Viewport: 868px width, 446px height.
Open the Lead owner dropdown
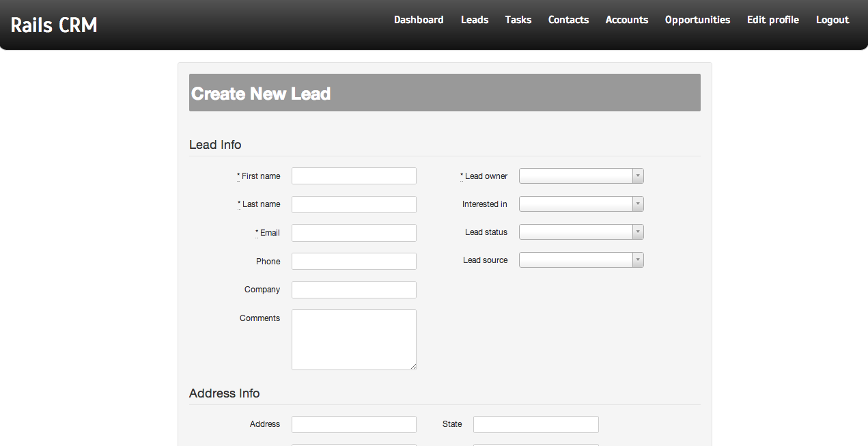[581, 176]
